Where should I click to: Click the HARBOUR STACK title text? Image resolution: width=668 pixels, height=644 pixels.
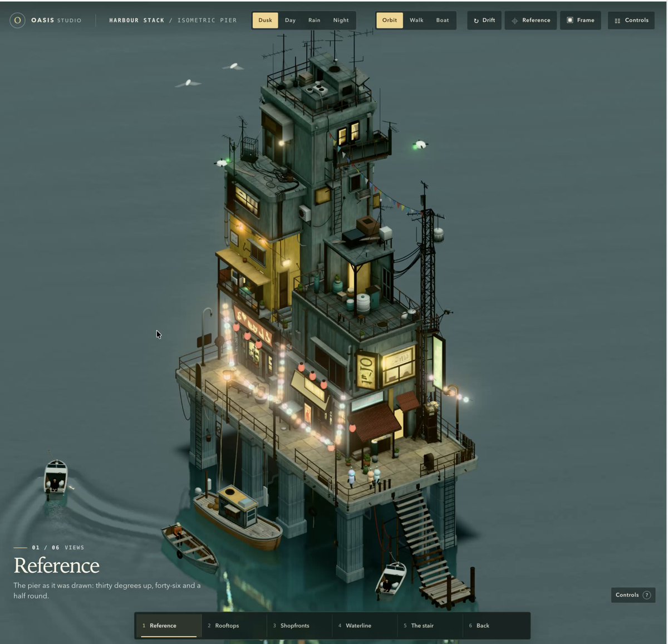coord(136,20)
